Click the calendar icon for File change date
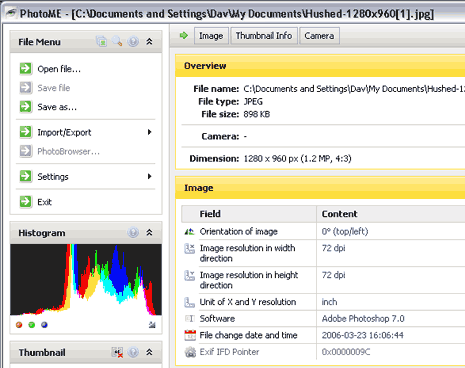 pyautogui.click(x=190, y=335)
